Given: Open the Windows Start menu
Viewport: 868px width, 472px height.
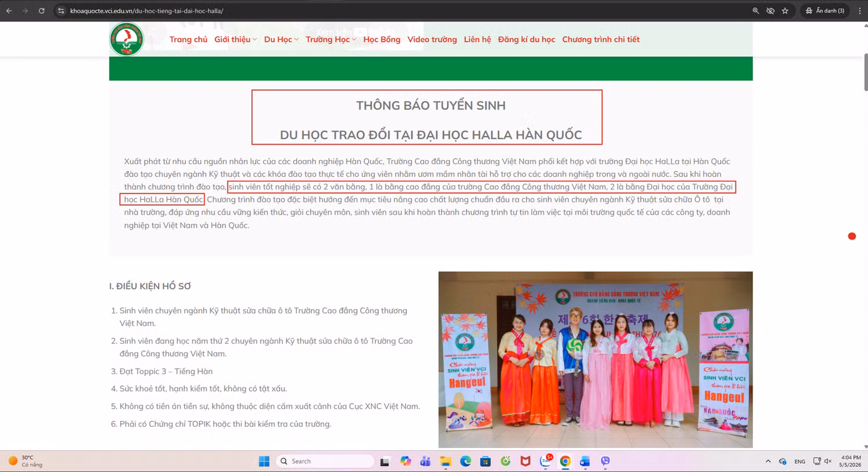Looking at the screenshot, I should (x=264, y=461).
